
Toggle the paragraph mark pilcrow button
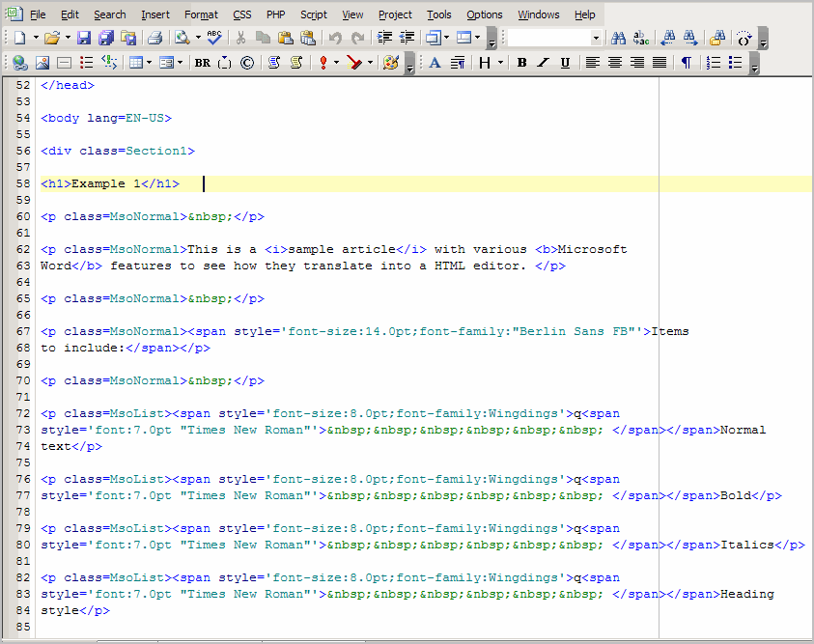pyautogui.click(x=687, y=63)
